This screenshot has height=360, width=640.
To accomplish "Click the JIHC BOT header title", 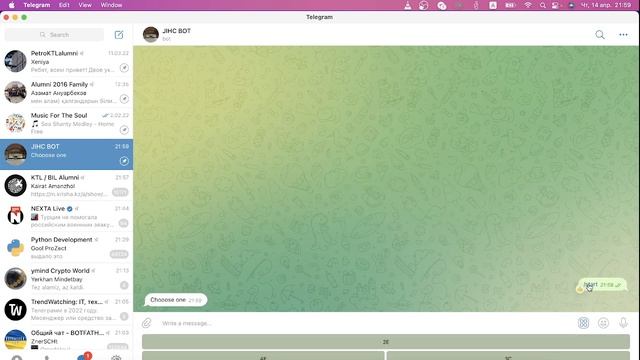I will pos(176,31).
